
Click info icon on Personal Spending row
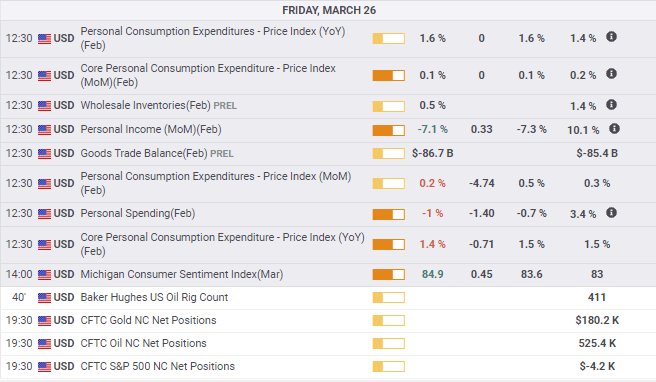pos(611,213)
